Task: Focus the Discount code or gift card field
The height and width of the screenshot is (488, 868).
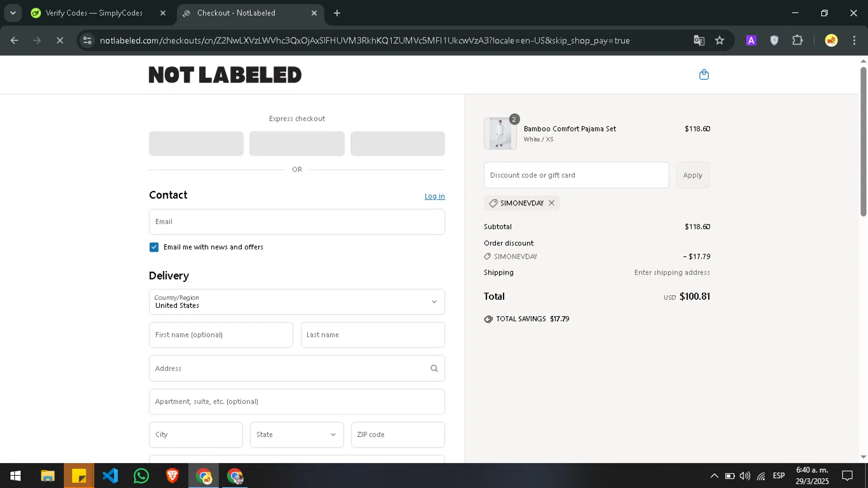Action: click(576, 175)
